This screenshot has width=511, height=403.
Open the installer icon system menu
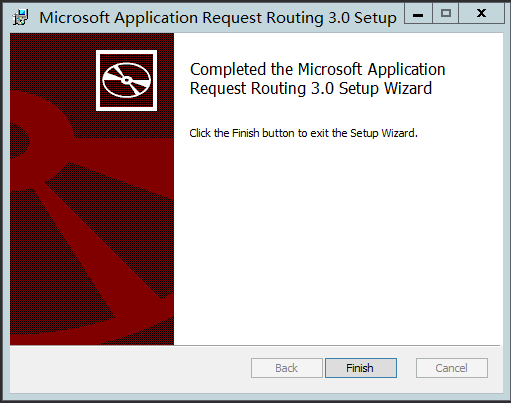coord(20,18)
